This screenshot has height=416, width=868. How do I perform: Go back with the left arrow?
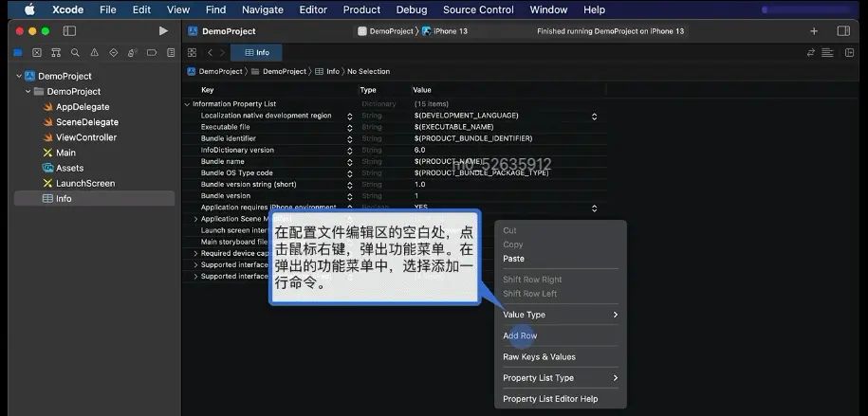click(x=210, y=52)
